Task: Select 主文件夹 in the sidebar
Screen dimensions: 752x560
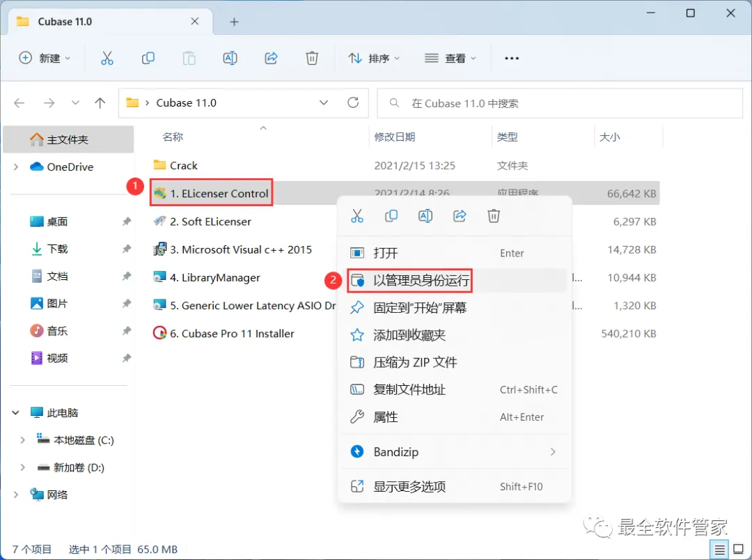Action: (x=68, y=139)
